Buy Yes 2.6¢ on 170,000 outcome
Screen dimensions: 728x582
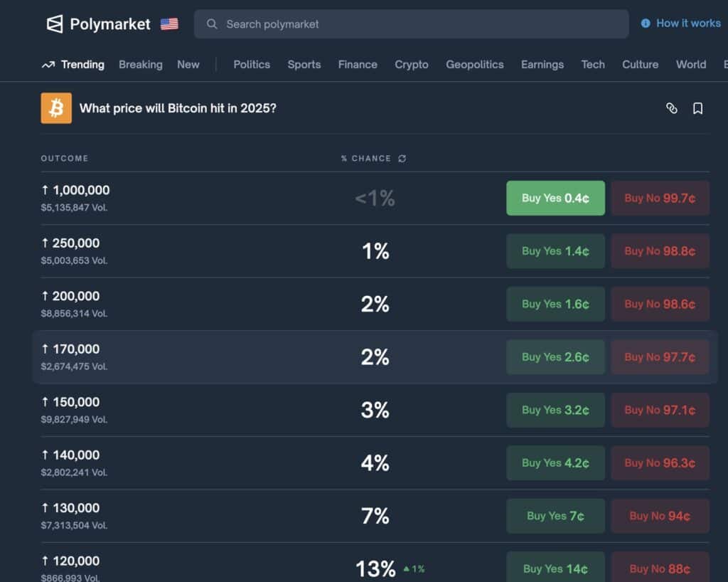pos(555,357)
